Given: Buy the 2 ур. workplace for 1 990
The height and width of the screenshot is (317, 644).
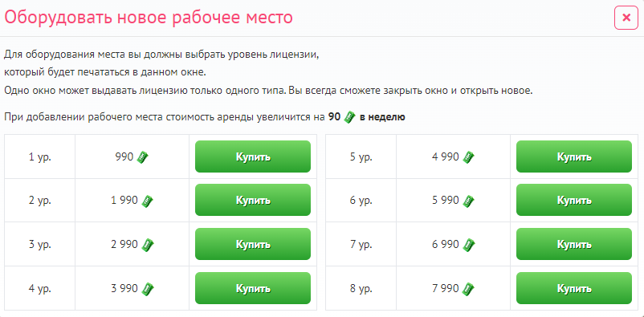Looking at the screenshot, I should click(x=253, y=200).
